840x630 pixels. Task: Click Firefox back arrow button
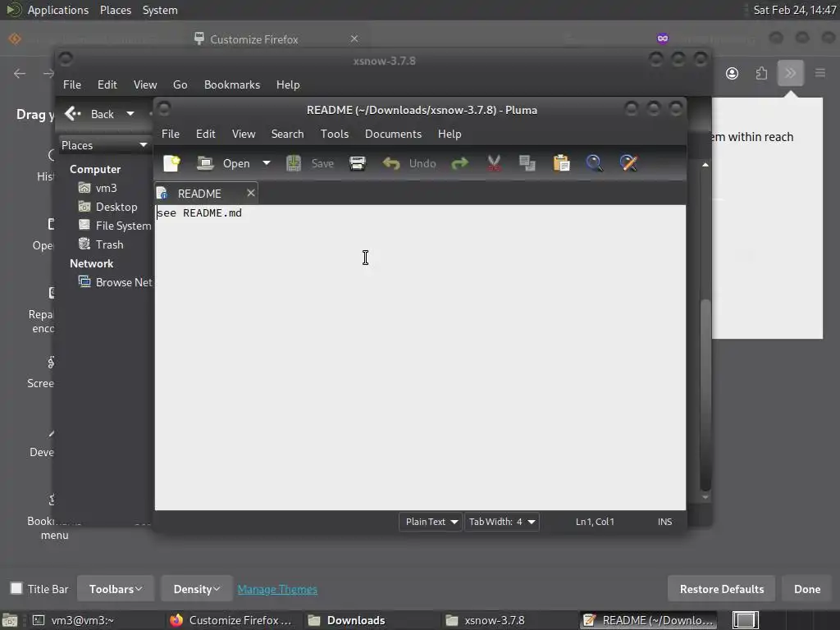click(20, 73)
